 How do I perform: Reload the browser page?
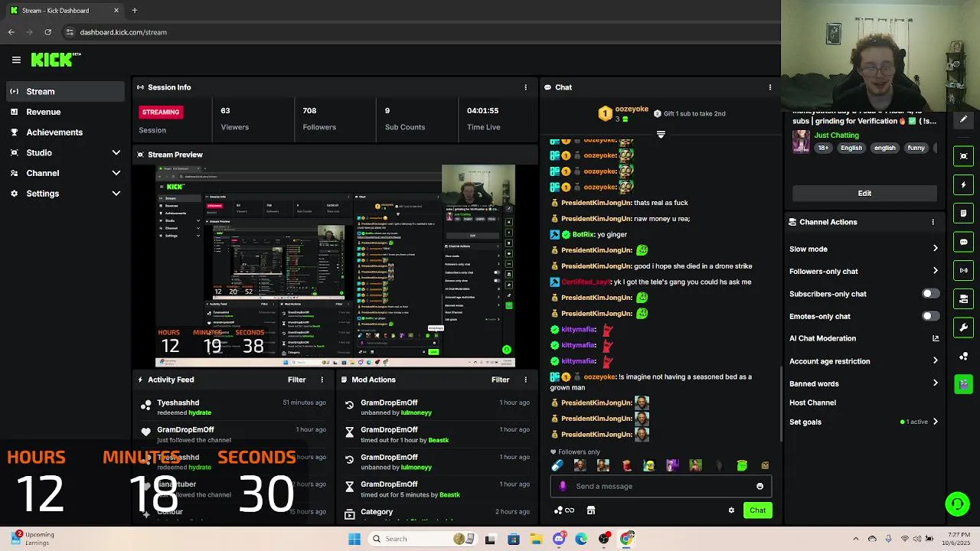(47, 32)
